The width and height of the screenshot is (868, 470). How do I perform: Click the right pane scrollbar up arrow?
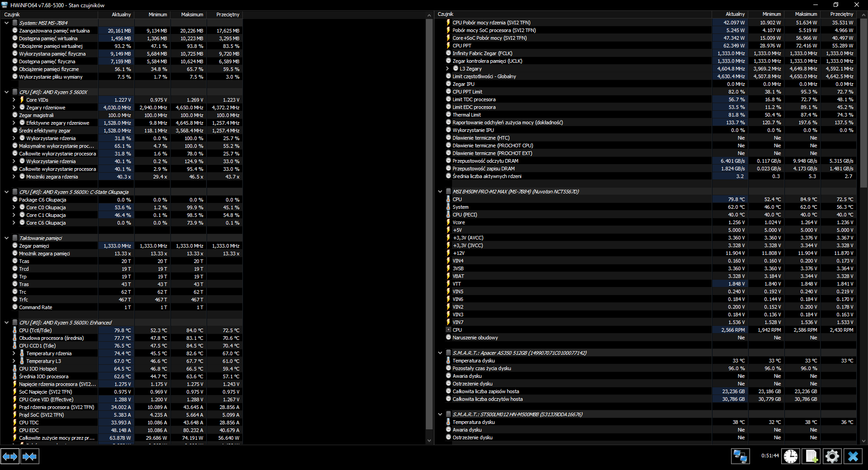[864, 15]
